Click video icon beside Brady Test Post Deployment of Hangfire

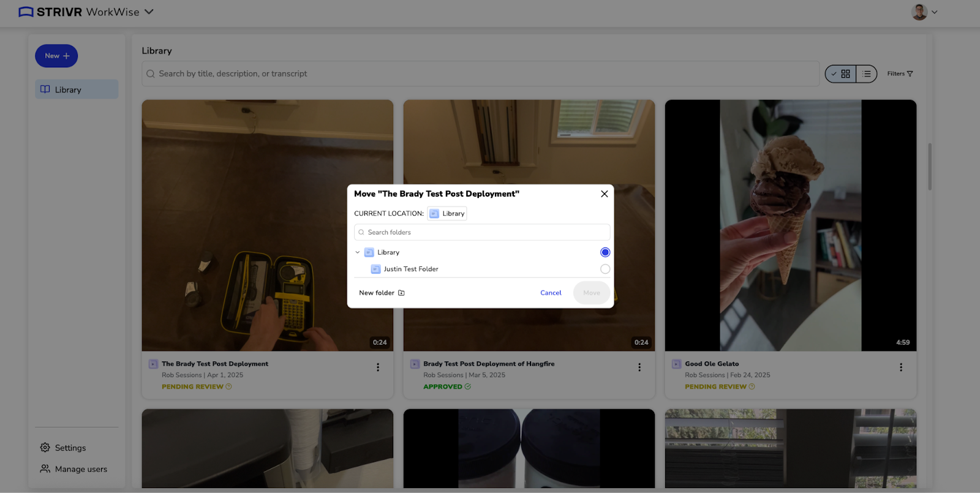[415, 364]
